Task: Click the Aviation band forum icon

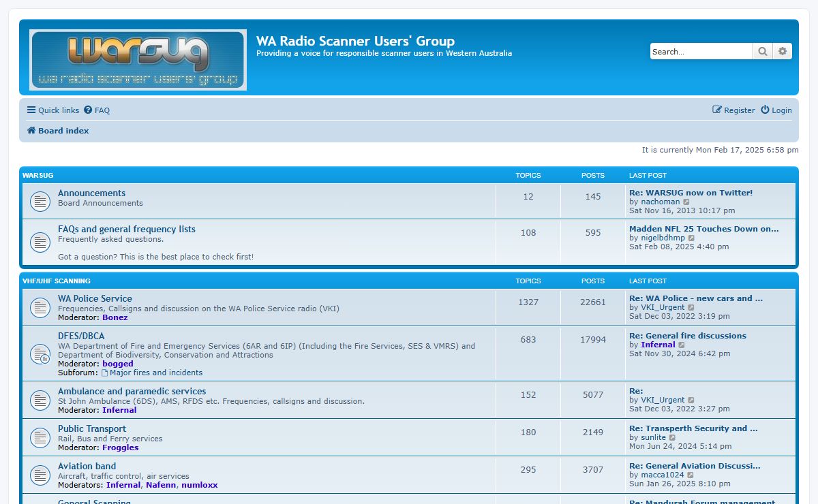Action: pyautogui.click(x=40, y=475)
